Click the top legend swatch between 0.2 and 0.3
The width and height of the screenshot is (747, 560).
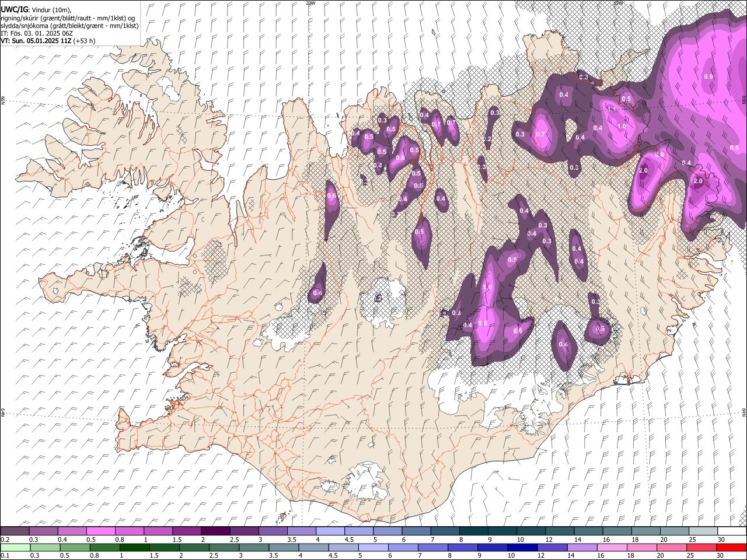(x=15, y=531)
